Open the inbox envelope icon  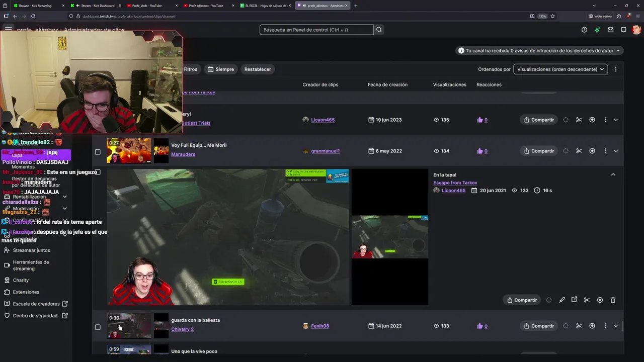click(x=610, y=30)
